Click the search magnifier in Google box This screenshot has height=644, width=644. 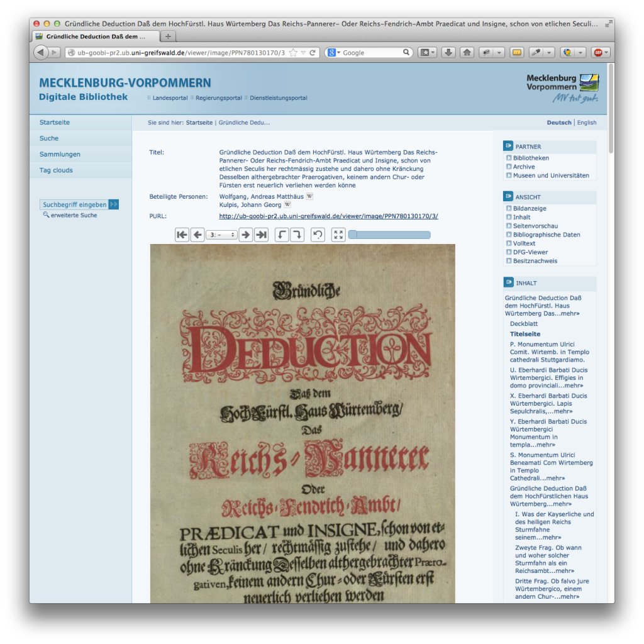[406, 52]
